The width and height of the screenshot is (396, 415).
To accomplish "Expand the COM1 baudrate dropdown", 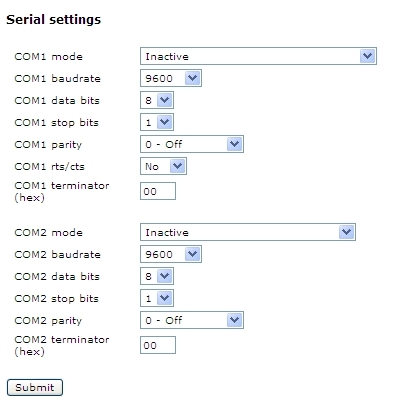I will tap(171, 78).
